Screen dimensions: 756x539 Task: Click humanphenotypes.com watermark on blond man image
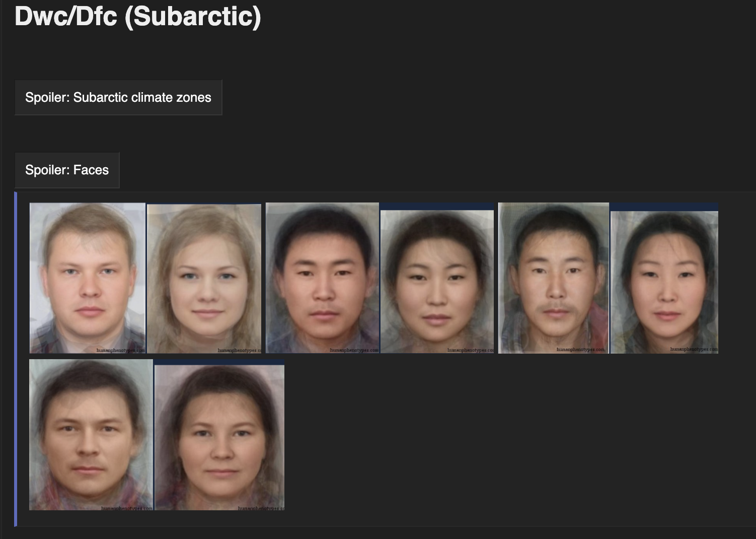tap(121, 350)
